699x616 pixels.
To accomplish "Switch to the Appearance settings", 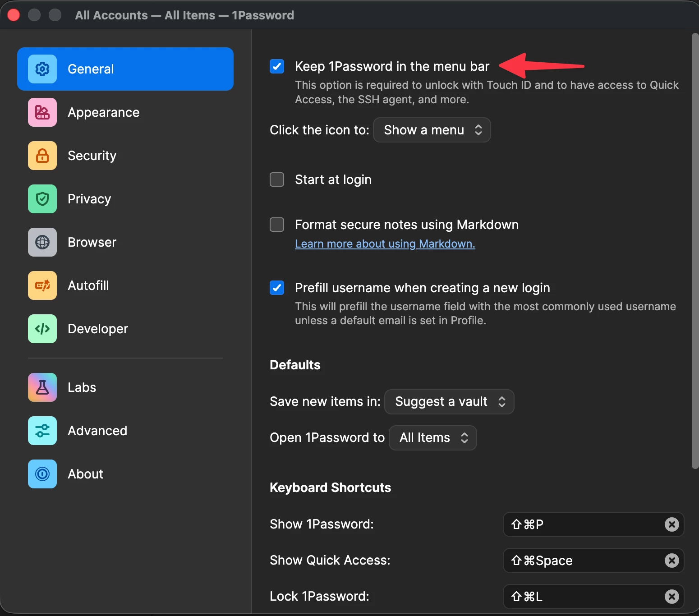I will click(125, 112).
